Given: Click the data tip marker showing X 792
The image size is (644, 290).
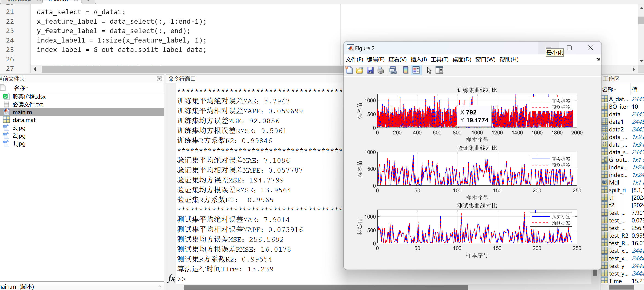Looking at the screenshot, I should pyautogui.click(x=456, y=127).
